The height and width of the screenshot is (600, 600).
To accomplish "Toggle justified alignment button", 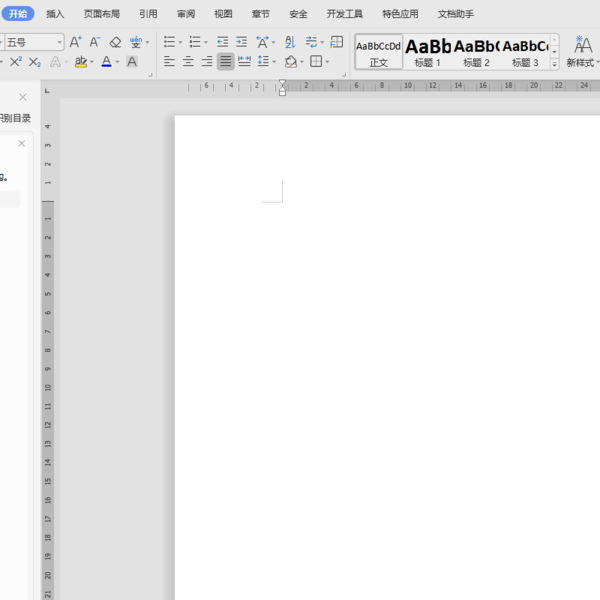I will click(226, 62).
